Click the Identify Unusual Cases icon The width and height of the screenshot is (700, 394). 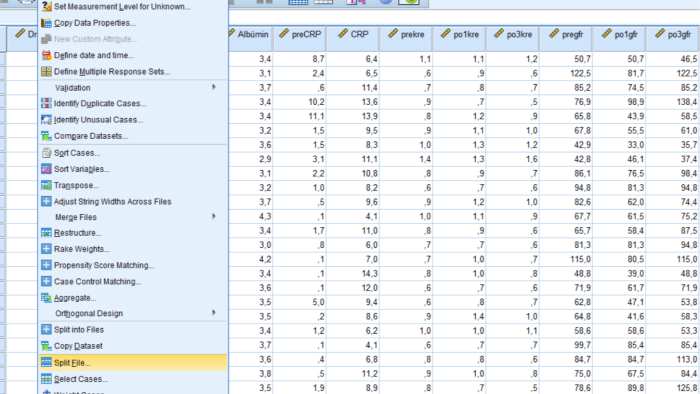(46, 120)
